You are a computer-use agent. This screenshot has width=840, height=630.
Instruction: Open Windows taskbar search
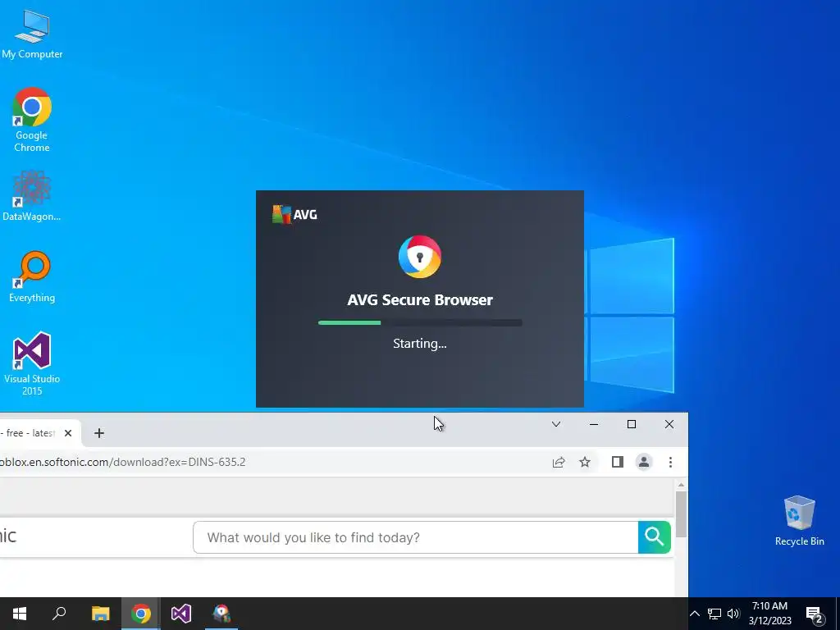coord(59,614)
